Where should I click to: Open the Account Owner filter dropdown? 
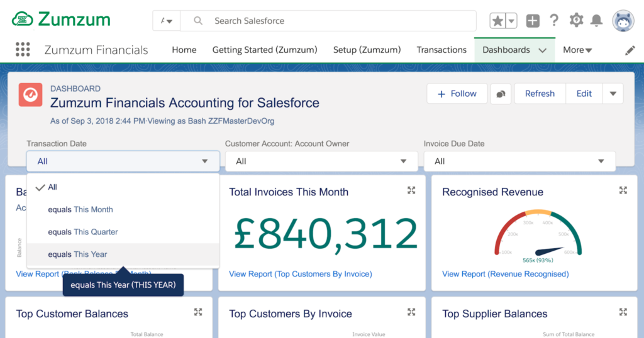[x=321, y=161]
